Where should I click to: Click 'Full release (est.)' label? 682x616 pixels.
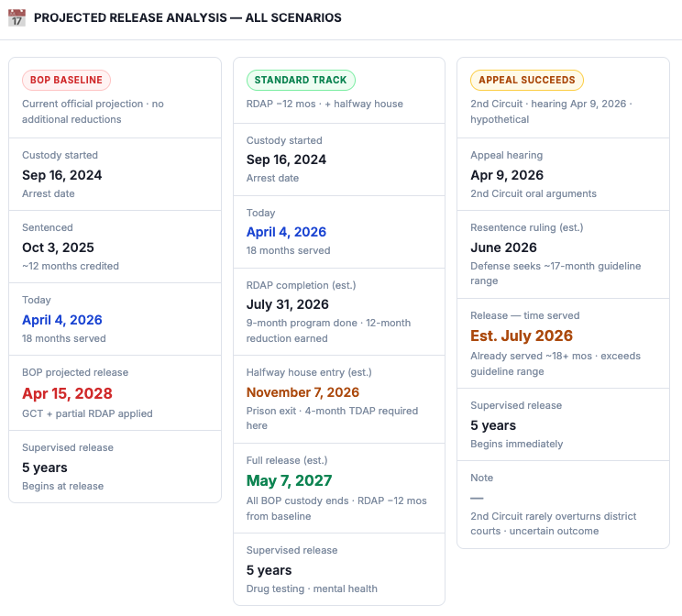pos(287,460)
